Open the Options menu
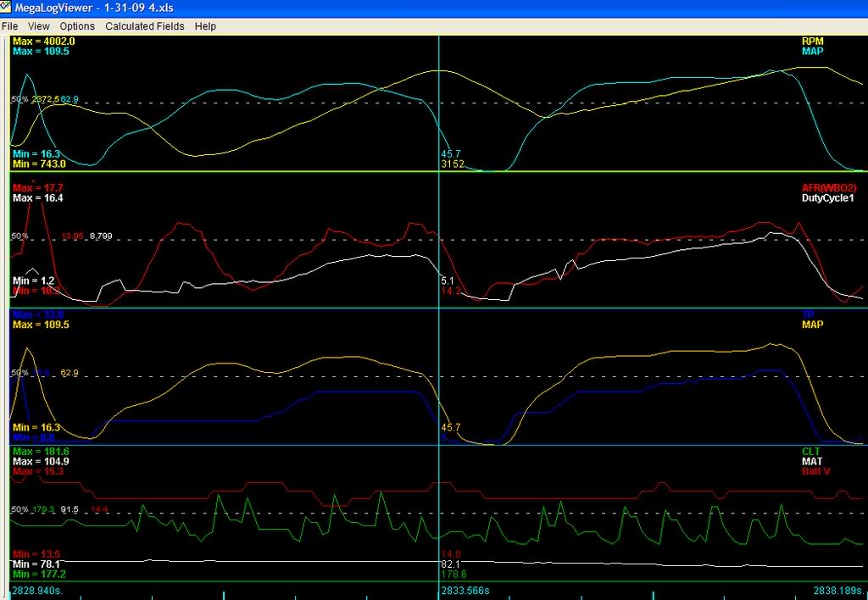868x600 pixels. pyautogui.click(x=76, y=26)
